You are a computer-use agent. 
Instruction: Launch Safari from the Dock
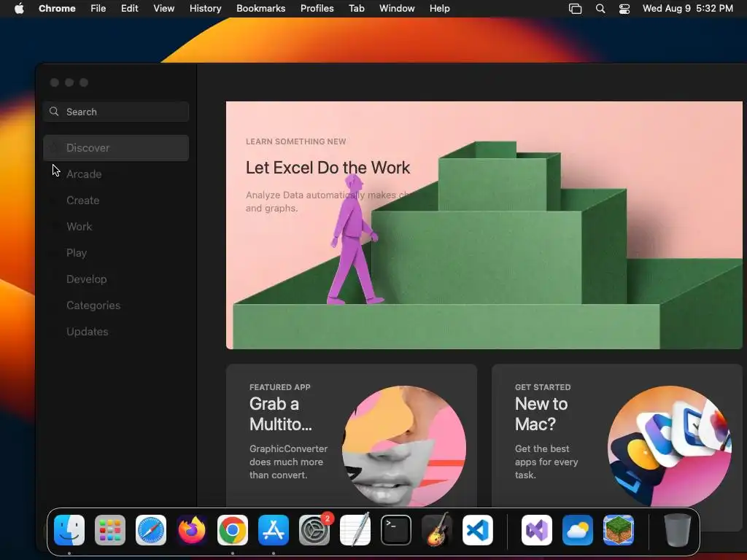point(151,530)
